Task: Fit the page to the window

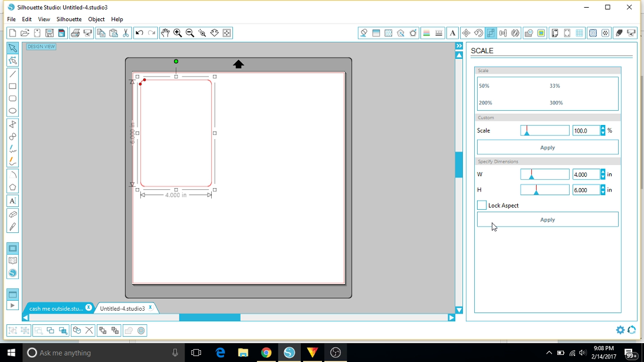Action: pos(226,33)
